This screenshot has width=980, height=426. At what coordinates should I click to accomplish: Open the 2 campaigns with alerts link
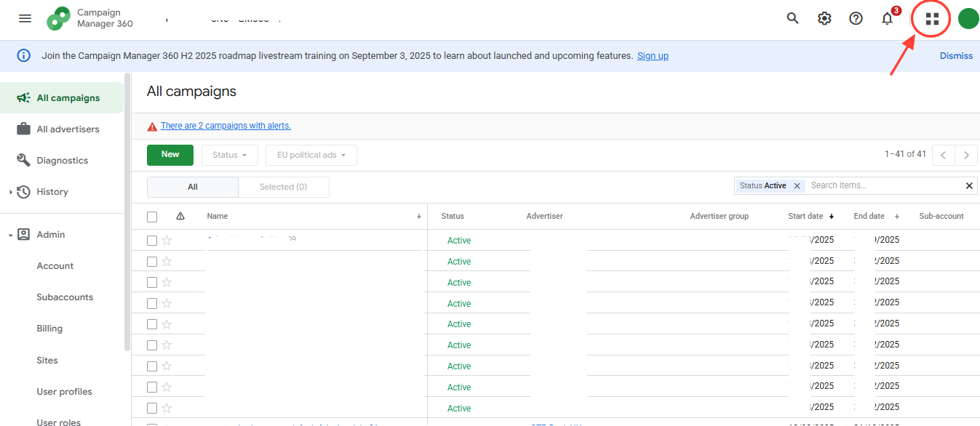click(226, 125)
